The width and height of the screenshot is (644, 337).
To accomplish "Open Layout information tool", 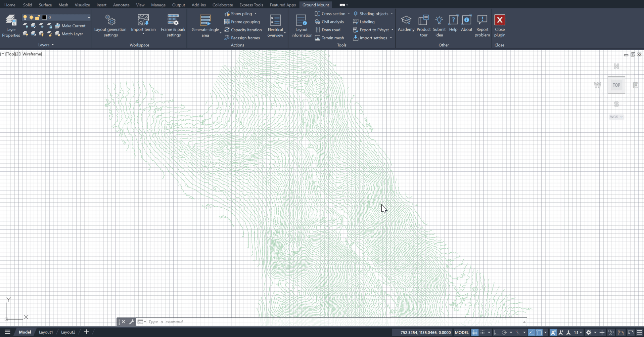I will 302,26.
